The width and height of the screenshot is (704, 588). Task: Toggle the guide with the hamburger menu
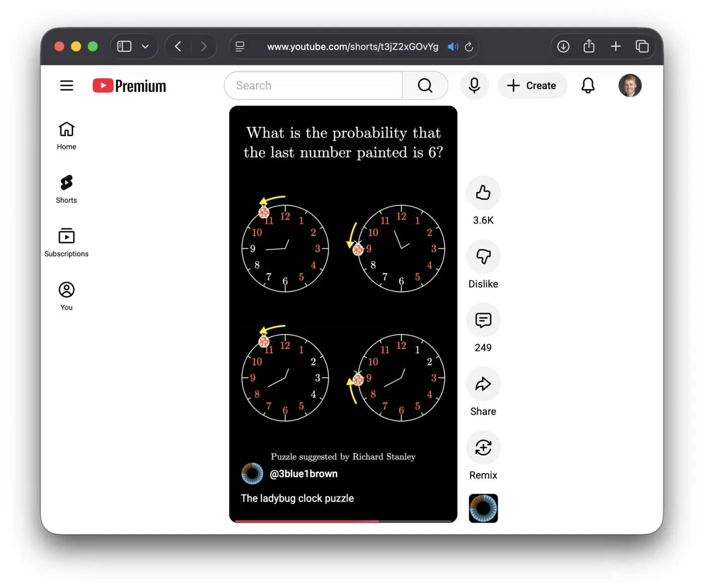[x=66, y=85]
